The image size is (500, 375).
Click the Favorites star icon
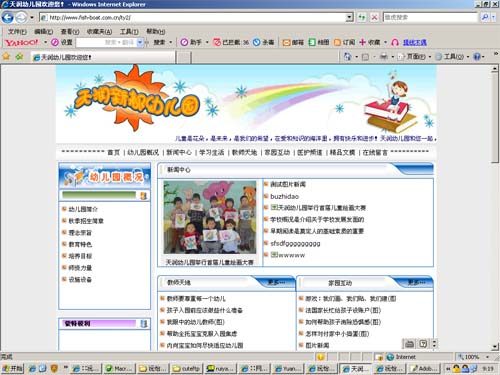[6, 57]
